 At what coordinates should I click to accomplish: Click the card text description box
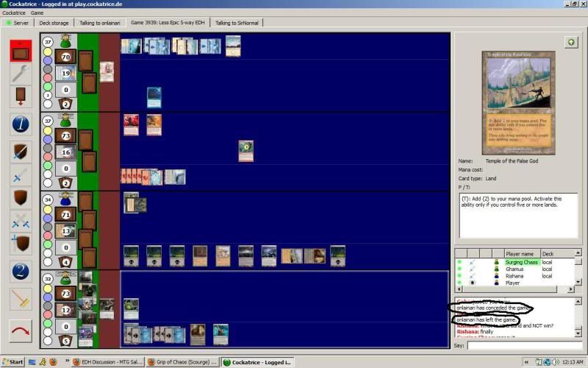click(518, 216)
